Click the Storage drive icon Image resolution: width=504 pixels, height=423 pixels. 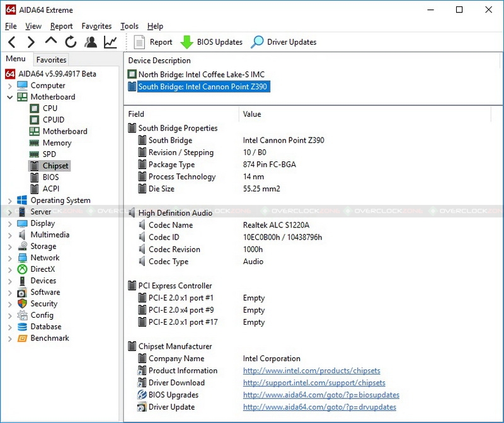pyautogui.click(x=22, y=246)
